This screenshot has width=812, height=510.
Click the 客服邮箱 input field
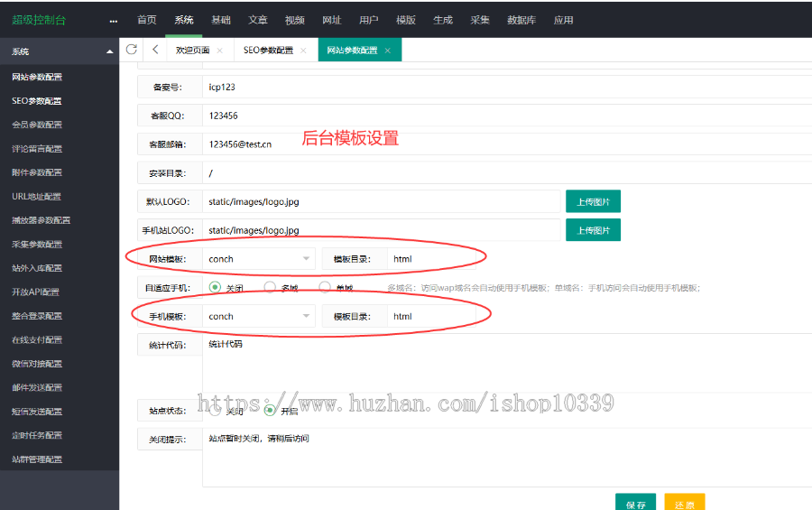[507, 144]
